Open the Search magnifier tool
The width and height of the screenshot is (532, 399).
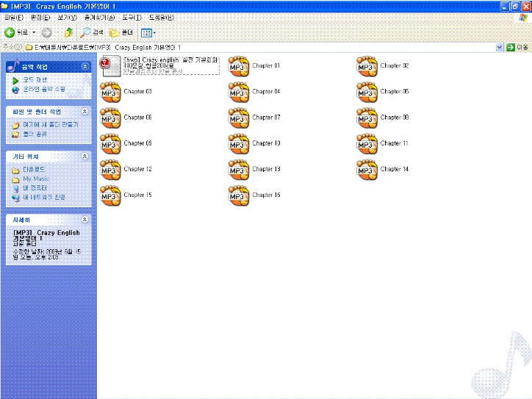tap(85, 32)
